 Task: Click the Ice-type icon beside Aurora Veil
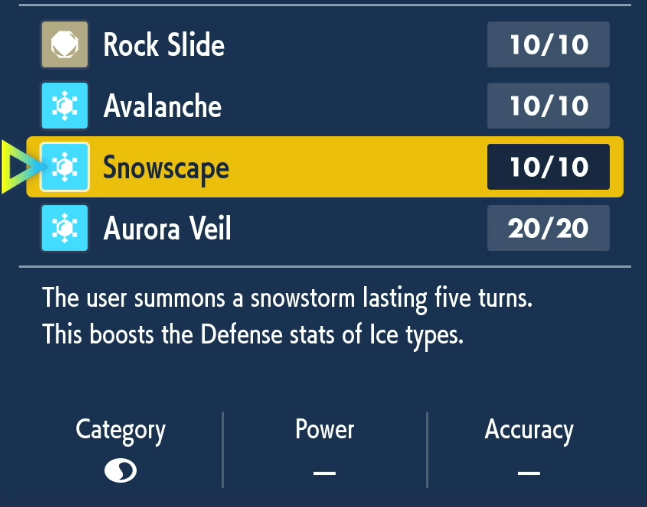[x=65, y=228]
